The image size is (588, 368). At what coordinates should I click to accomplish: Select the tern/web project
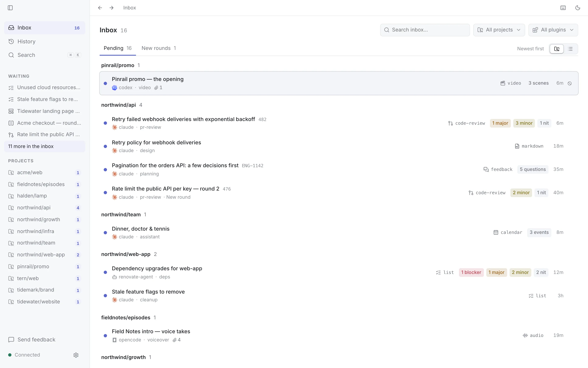(45, 278)
